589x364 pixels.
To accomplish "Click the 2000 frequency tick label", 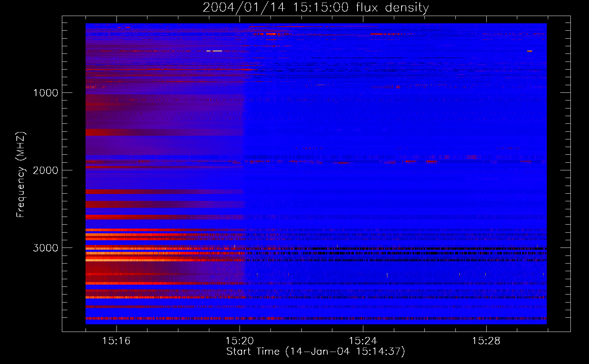I will coord(46,170).
